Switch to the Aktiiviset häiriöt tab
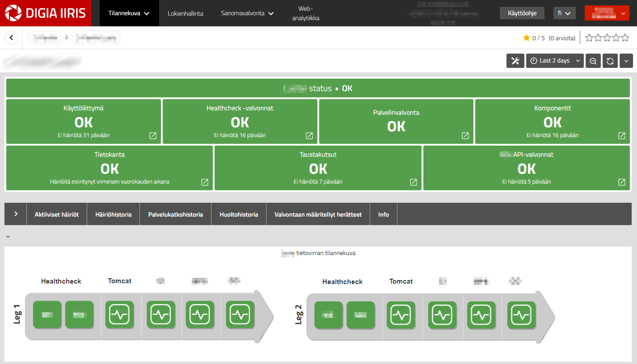The width and height of the screenshot is (637, 364). tap(57, 214)
